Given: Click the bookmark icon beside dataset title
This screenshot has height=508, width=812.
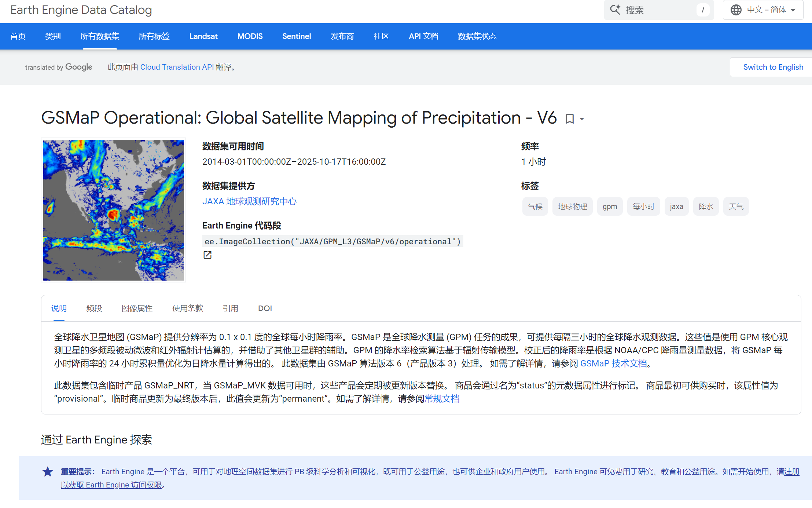Looking at the screenshot, I should click(569, 119).
